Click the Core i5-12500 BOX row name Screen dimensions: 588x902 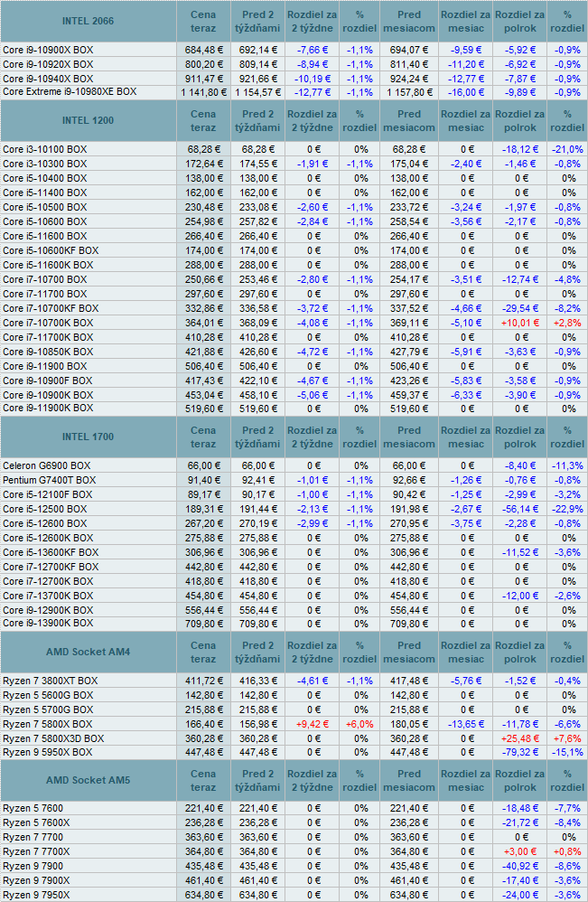(x=45, y=510)
